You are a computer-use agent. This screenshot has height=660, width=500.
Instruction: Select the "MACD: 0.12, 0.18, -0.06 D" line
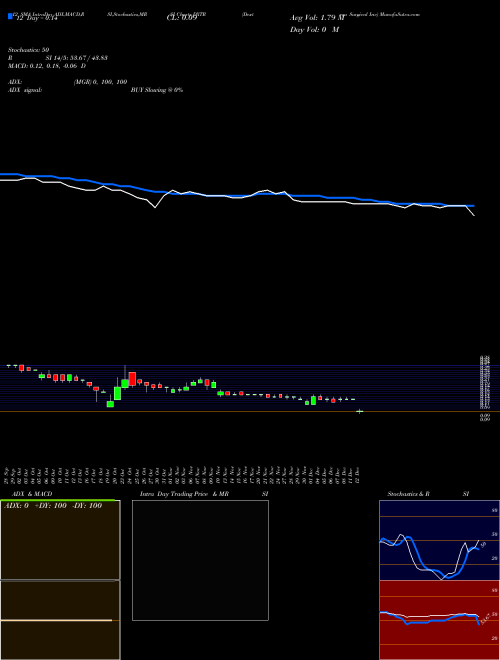pos(47,66)
